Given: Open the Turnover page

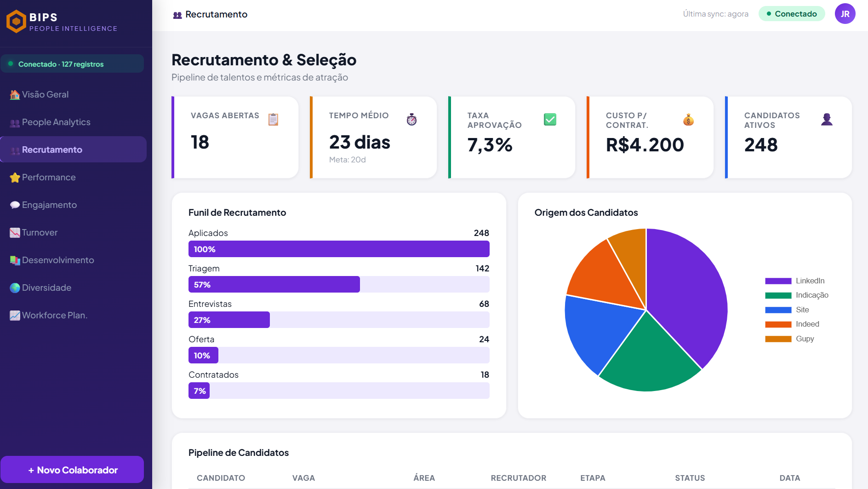Looking at the screenshot, I should point(74,232).
